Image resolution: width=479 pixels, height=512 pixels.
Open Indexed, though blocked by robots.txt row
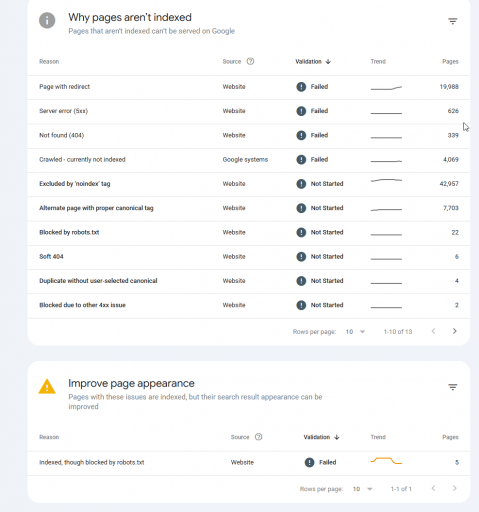click(x=249, y=462)
